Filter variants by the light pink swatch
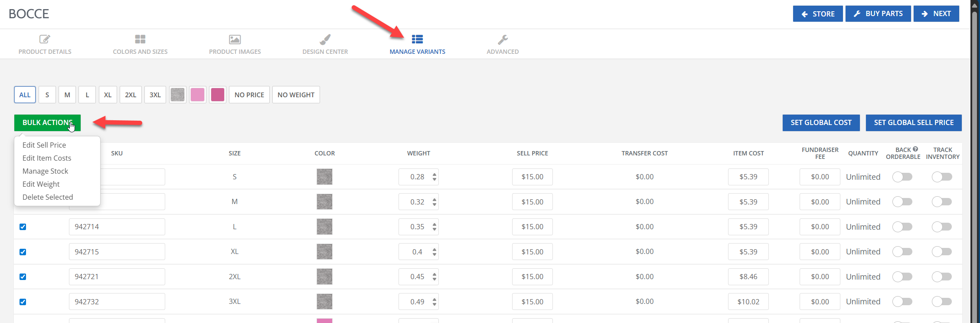980x323 pixels. tap(197, 95)
